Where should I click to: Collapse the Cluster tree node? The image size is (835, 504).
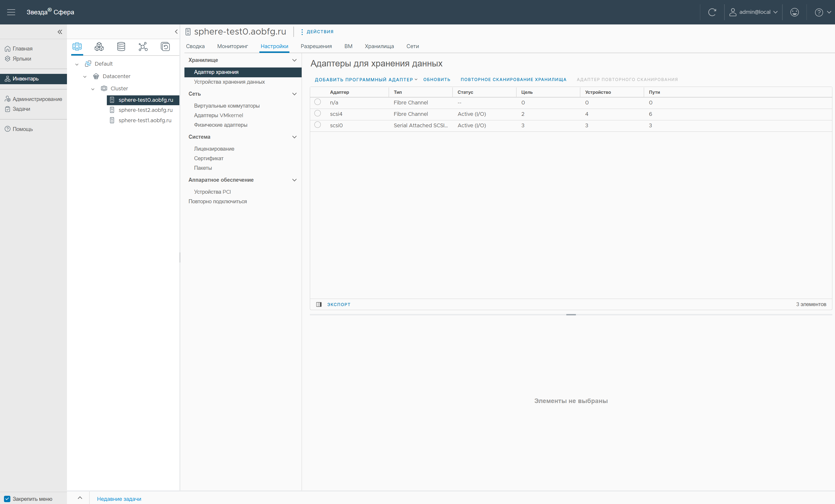click(x=93, y=89)
